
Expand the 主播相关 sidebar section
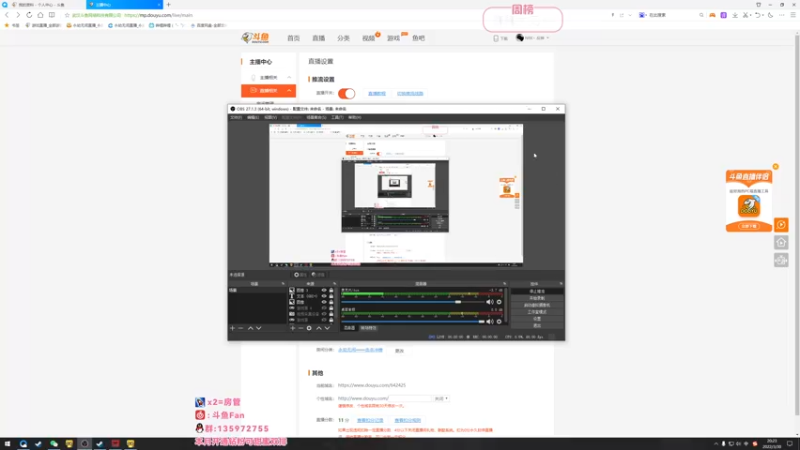point(289,78)
